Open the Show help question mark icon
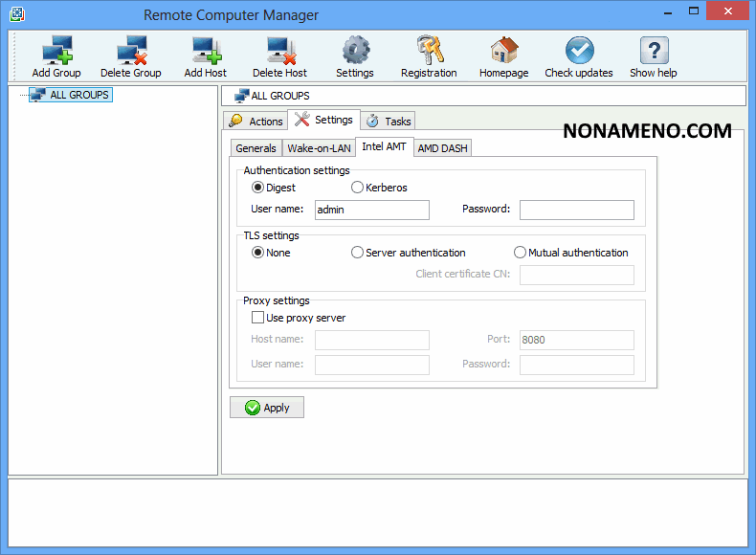 [654, 50]
